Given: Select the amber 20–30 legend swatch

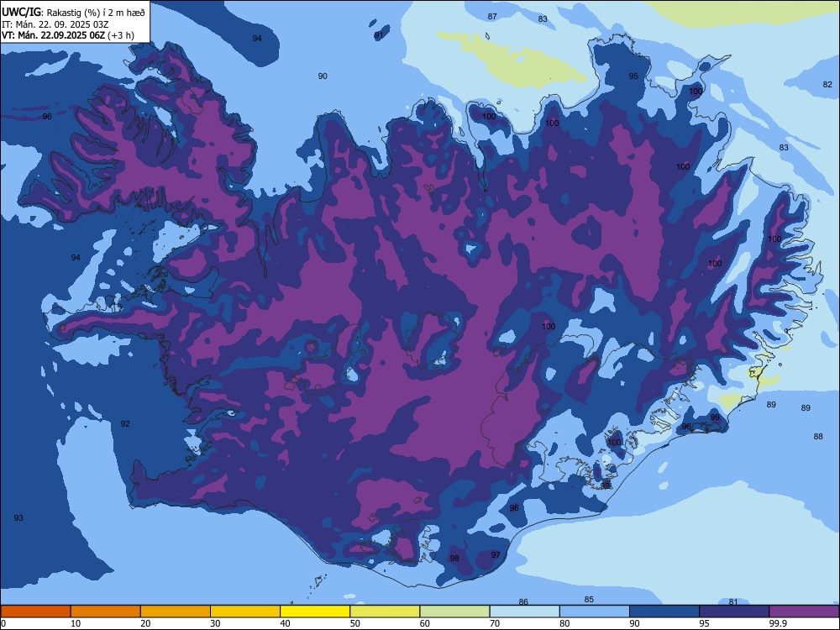Looking at the screenshot, I should coord(176,612).
